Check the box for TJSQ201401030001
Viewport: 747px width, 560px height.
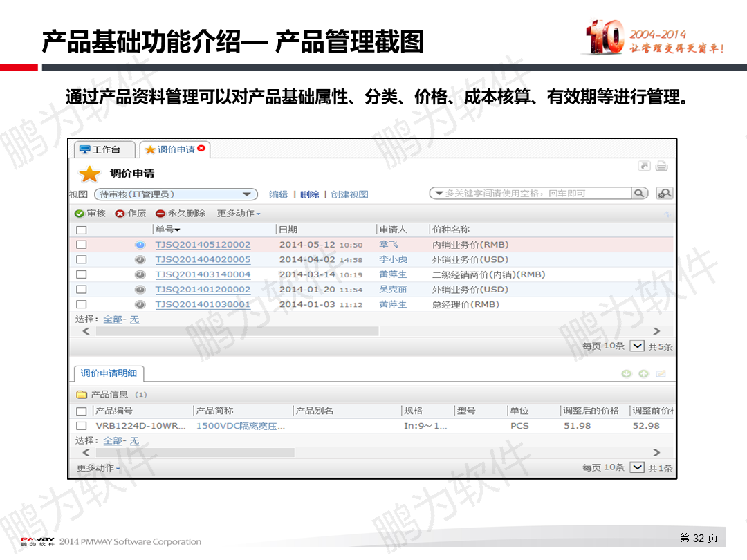coord(82,304)
